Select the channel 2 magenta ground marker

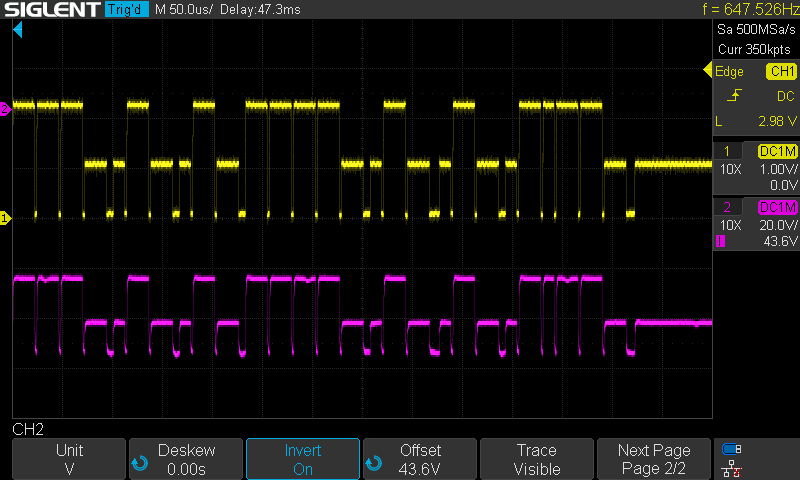[x=5, y=109]
